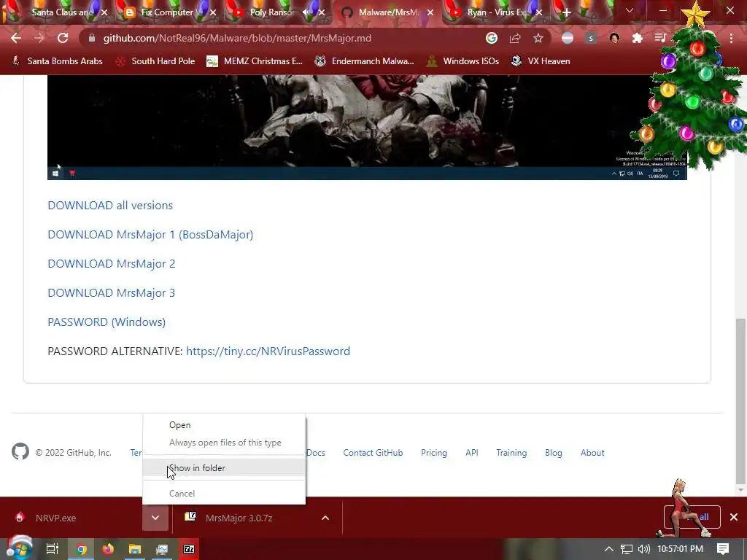The height and width of the screenshot is (560, 747).
Task: Open Windows ISOs bookmark
Action: coord(462,61)
